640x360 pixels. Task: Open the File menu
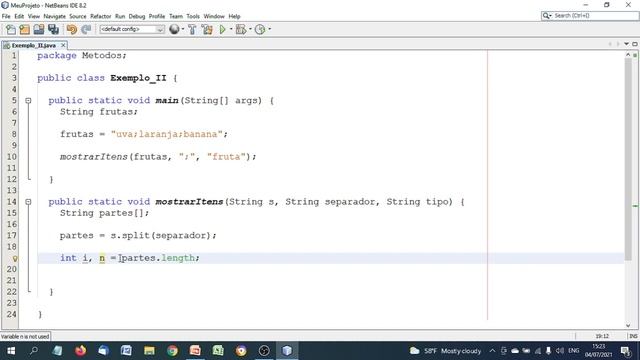click(6, 16)
